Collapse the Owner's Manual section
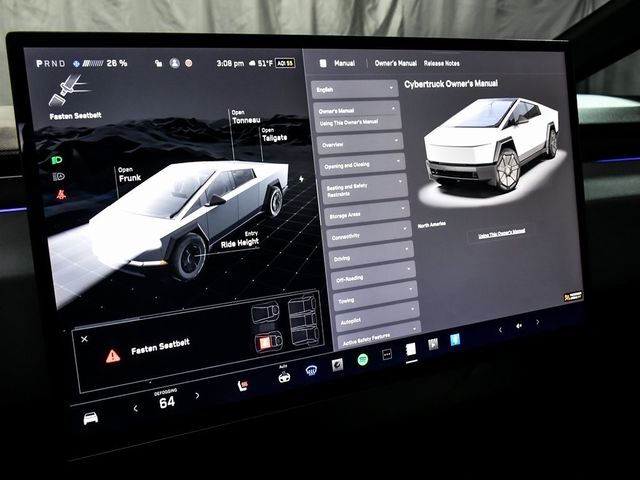The image size is (640, 480). [356, 109]
